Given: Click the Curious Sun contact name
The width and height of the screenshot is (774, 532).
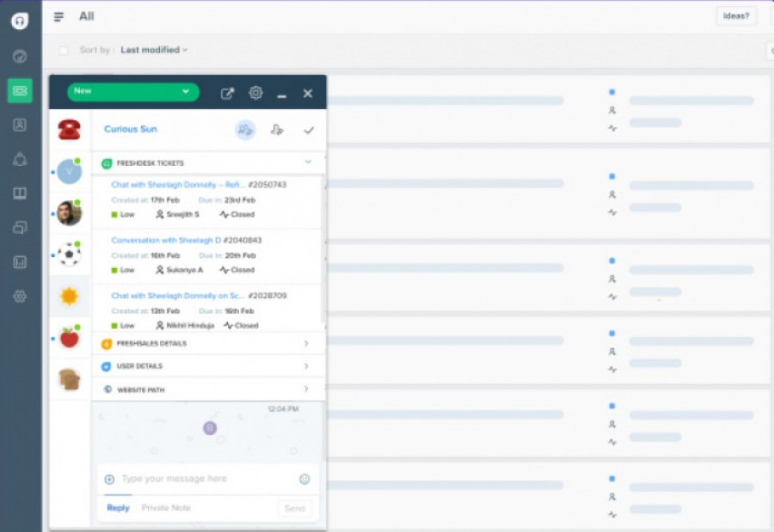Looking at the screenshot, I should click(x=131, y=129).
